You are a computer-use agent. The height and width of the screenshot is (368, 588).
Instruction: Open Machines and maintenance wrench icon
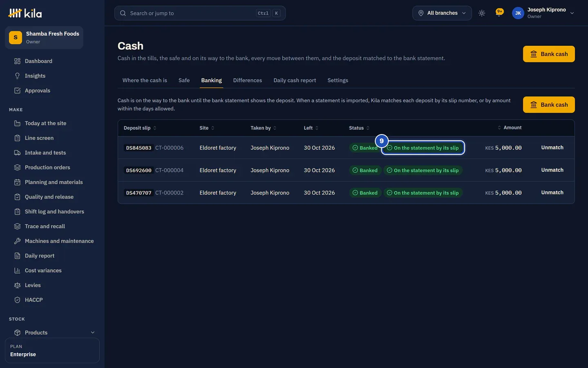click(17, 241)
